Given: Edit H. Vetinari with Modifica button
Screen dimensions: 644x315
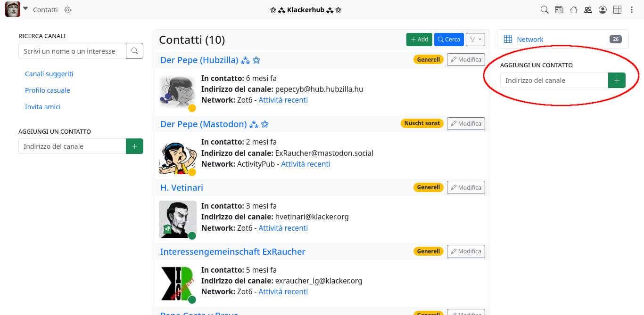Looking at the screenshot, I should (466, 187).
